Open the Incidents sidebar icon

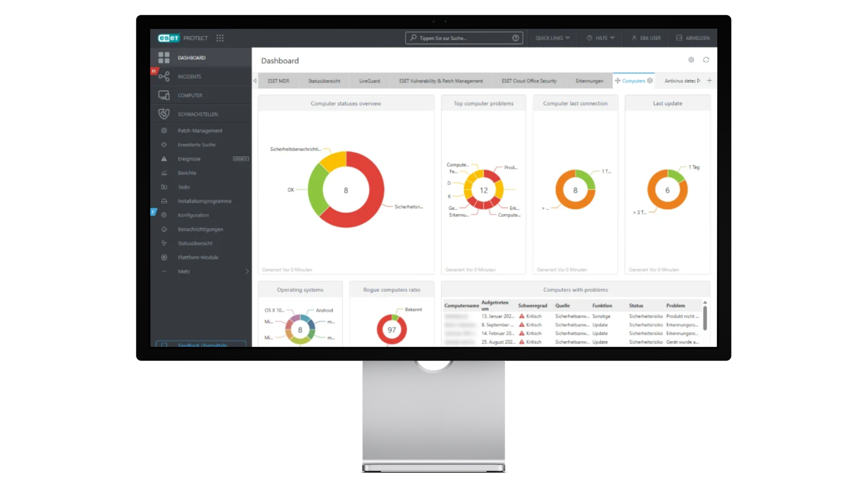[164, 76]
